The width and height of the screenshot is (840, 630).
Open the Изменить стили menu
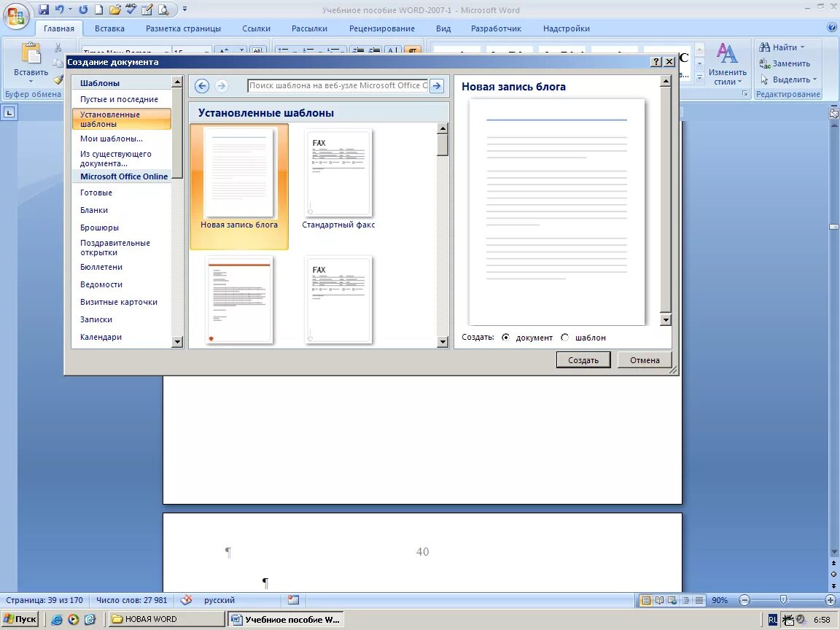click(728, 64)
